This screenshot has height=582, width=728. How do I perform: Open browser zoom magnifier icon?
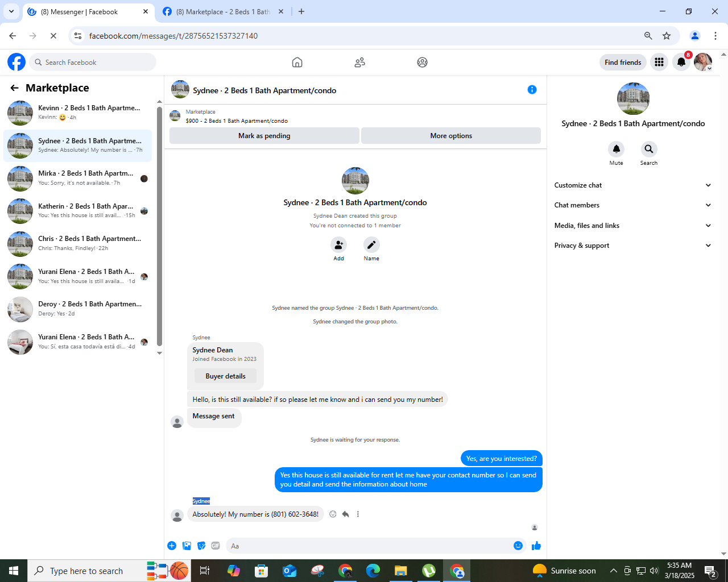coord(648,36)
